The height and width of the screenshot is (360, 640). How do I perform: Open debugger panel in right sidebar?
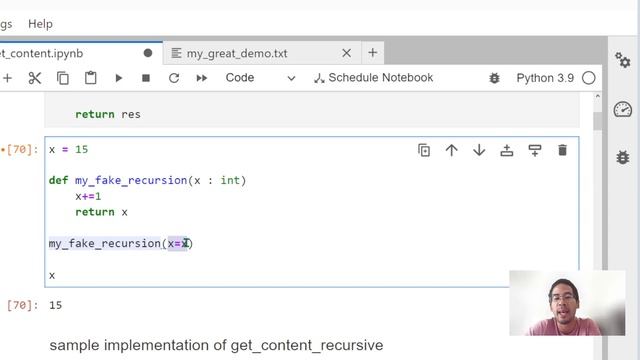pyautogui.click(x=623, y=157)
